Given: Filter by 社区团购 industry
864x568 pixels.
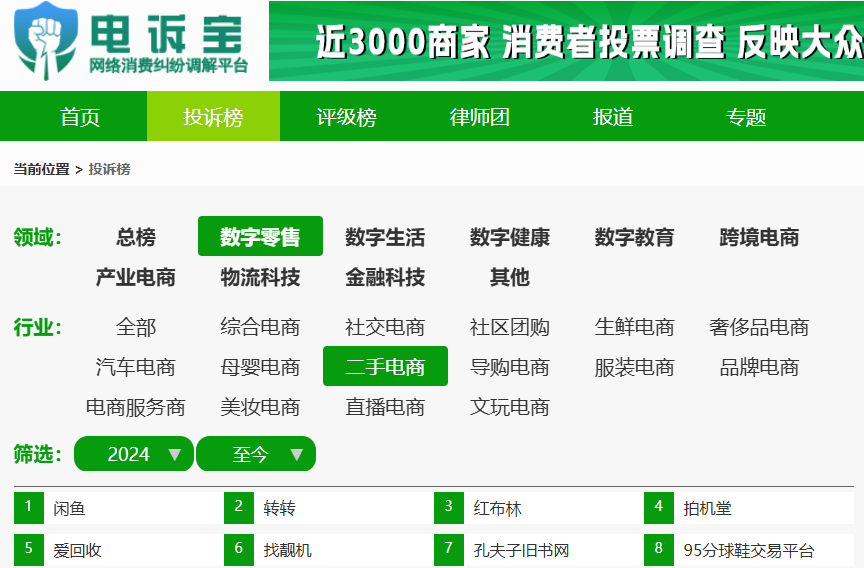Looking at the screenshot, I should [510, 327].
